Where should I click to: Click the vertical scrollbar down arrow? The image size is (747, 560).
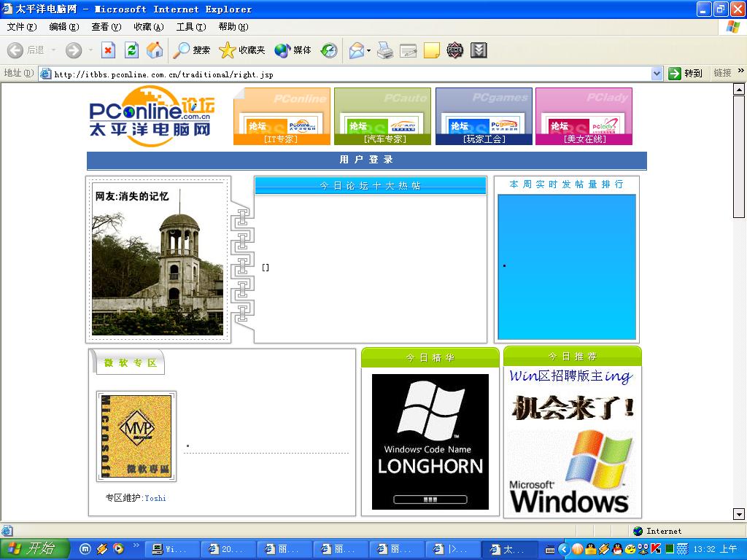[x=738, y=514]
